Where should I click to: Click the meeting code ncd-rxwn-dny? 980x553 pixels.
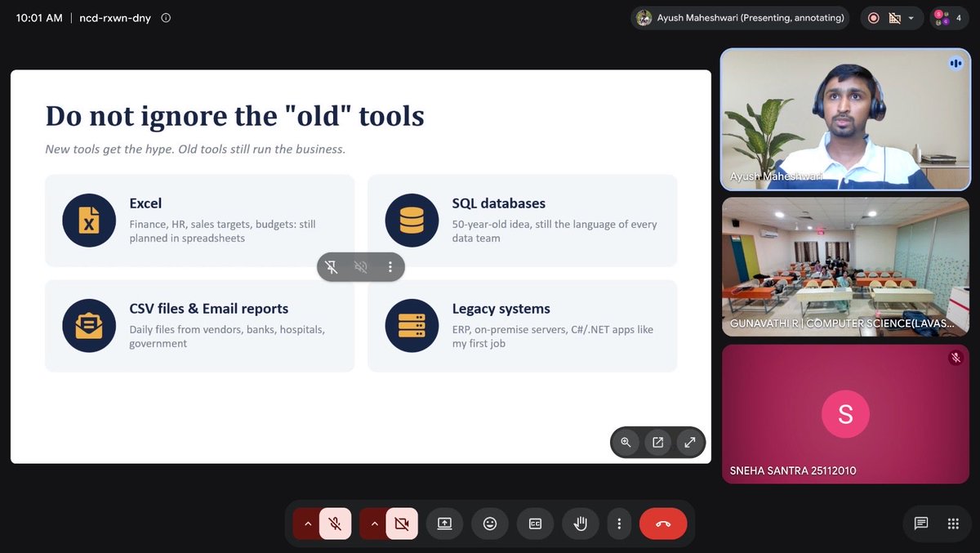(x=117, y=17)
